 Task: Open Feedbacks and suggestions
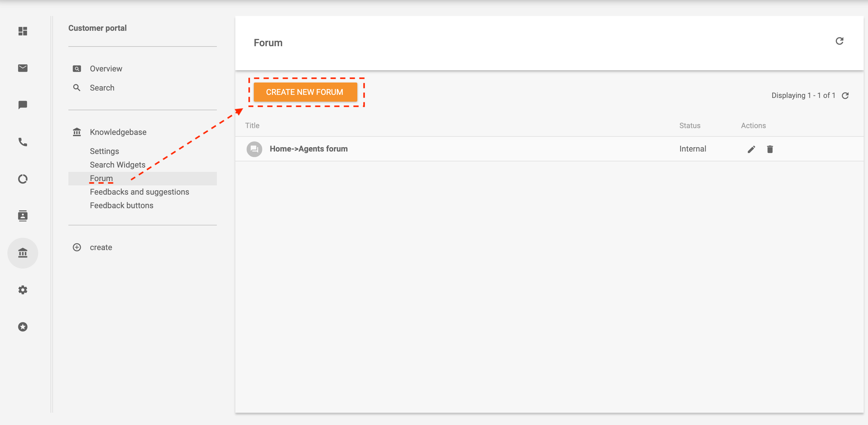[139, 192]
